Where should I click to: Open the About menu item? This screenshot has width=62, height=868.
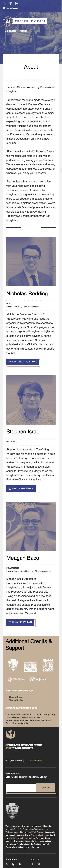coord(23,31)
